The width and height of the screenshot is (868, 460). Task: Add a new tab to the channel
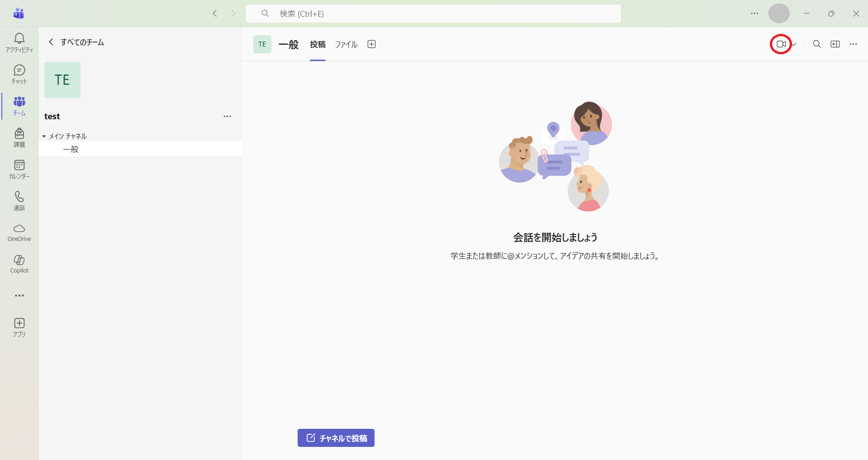click(x=371, y=44)
